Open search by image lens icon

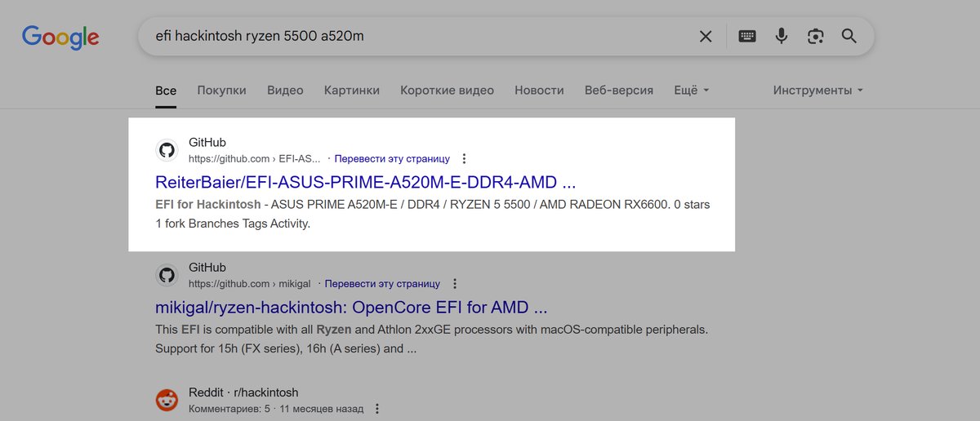coord(815,36)
